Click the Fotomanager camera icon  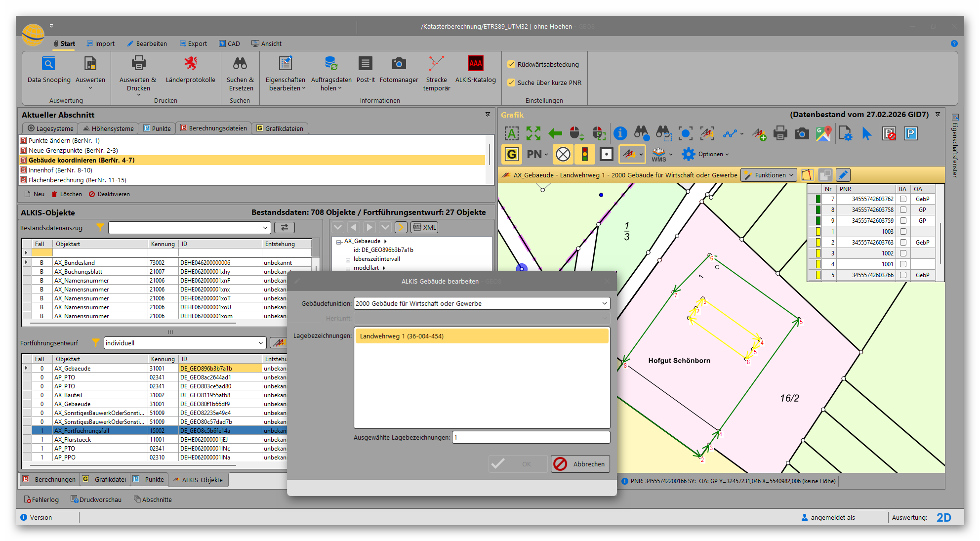click(x=399, y=64)
